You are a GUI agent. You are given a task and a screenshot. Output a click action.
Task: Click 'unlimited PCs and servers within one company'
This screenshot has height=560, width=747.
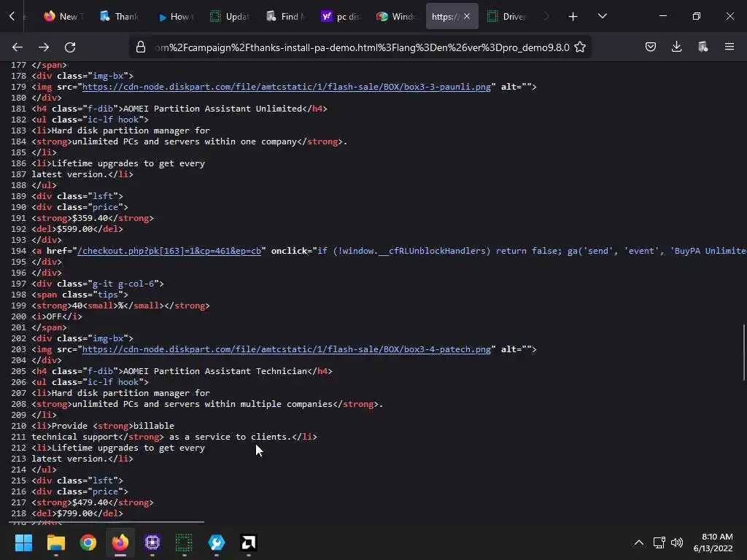pyautogui.click(x=185, y=141)
